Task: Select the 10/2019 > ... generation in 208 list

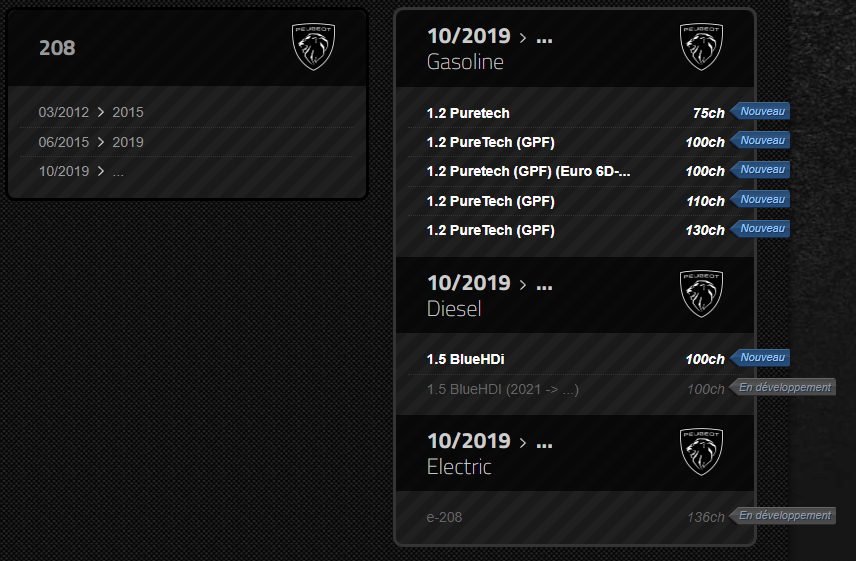Action: point(187,171)
